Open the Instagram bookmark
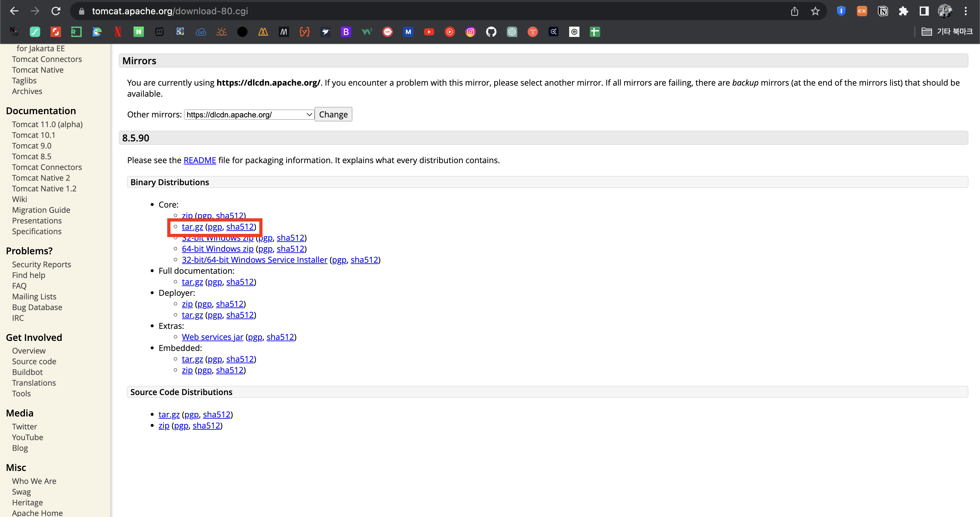The width and height of the screenshot is (980, 517). (470, 32)
